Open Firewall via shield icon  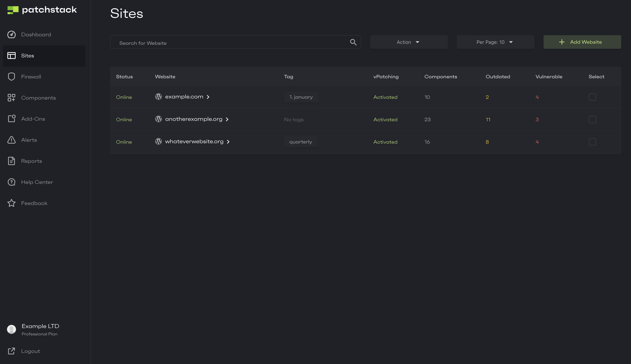point(11,76)
